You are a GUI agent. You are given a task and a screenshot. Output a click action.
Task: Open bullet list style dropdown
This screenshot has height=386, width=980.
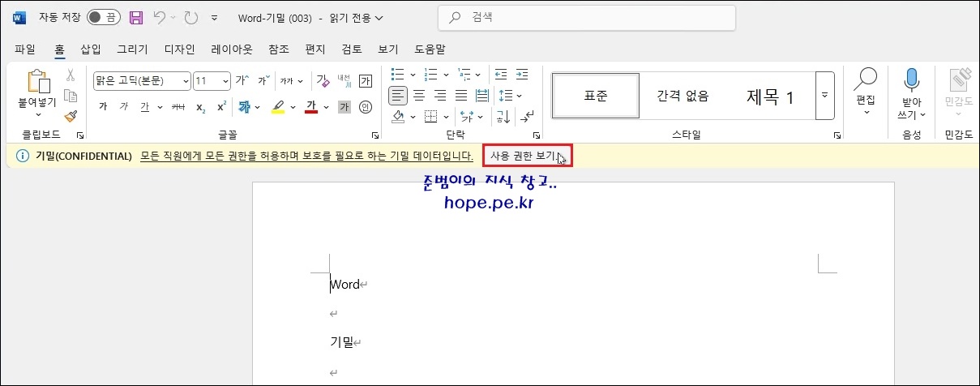click(x=413, y=74)
